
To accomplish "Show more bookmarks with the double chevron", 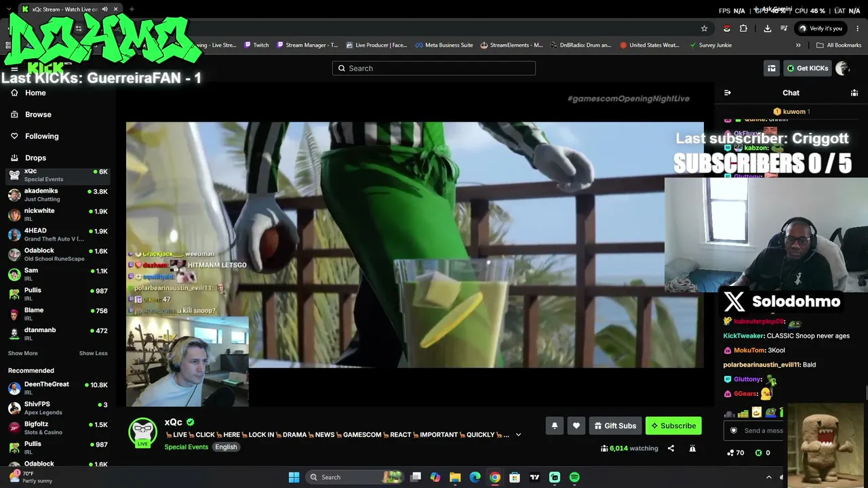I will point(798,45).
